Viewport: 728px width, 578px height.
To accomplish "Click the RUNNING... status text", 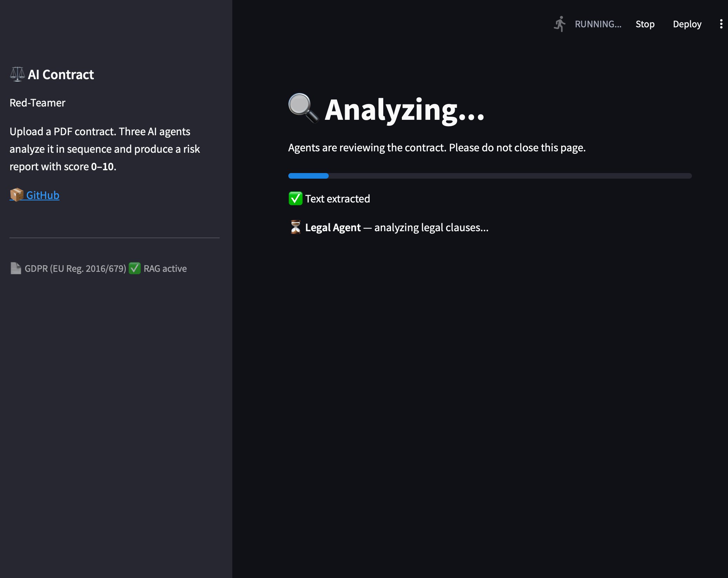I will point(598,24).
